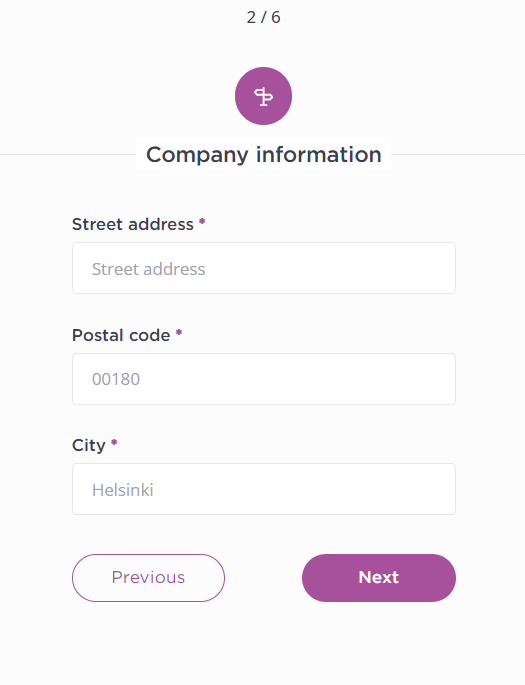
Task: Focus the input showing 00180 placeholder
Action: (264, 379)
